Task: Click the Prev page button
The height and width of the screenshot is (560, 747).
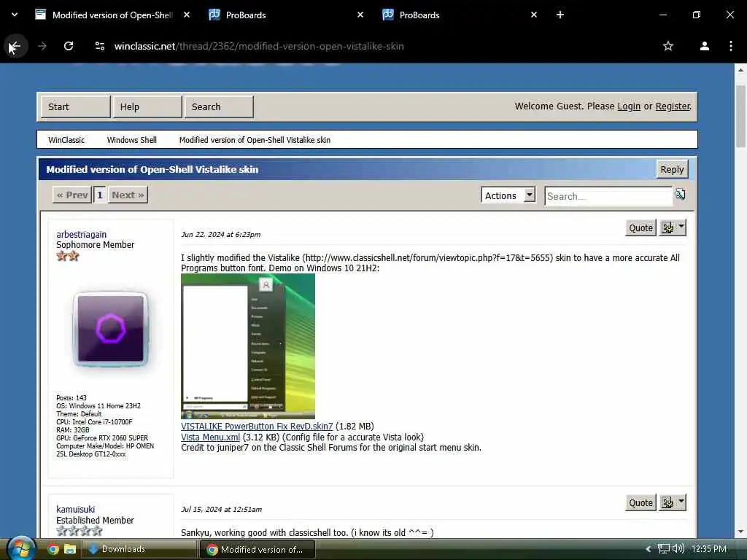Action: point(72,195)
